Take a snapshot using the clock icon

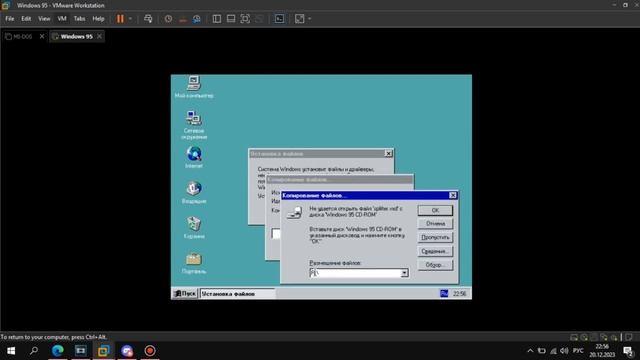(x=168, y=19)
